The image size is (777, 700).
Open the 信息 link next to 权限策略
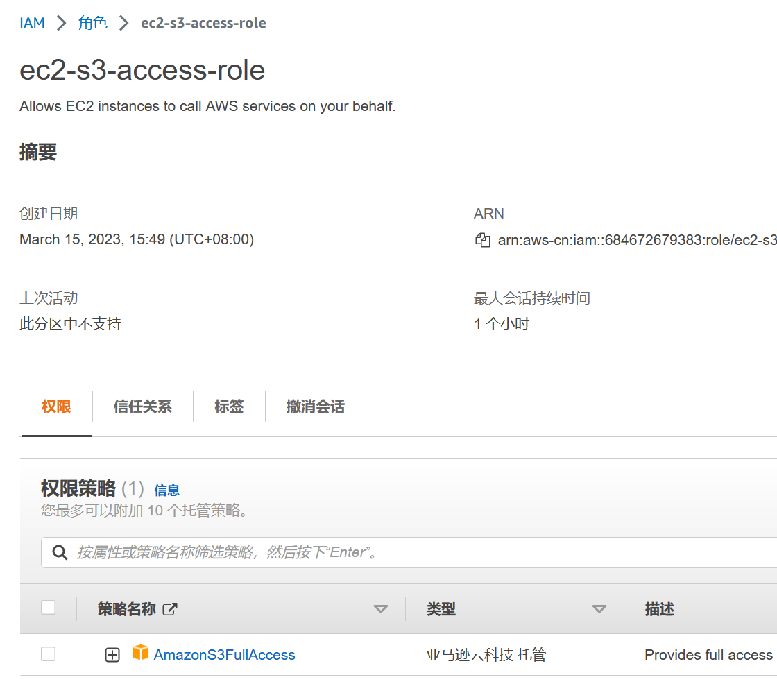pyautogui.click(x=166, y=490)
